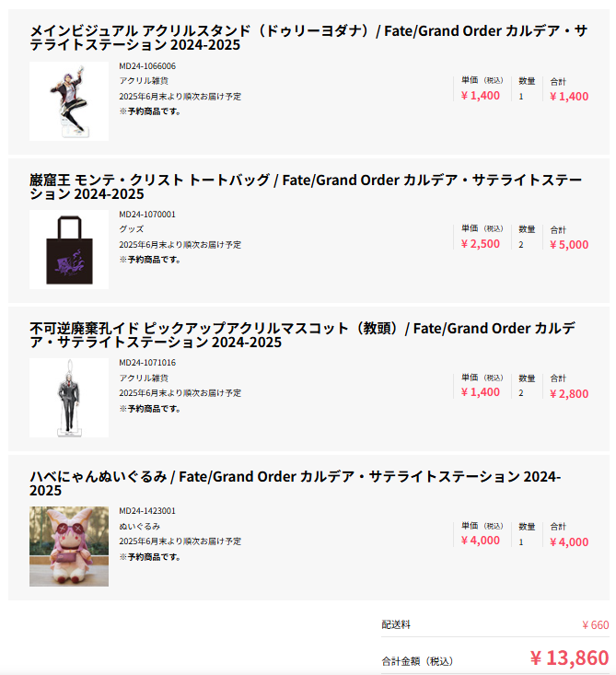Open the Monte Cristo tote bag thumbnail
Viewport: 616px width, 675px height.
coord(69,250)
